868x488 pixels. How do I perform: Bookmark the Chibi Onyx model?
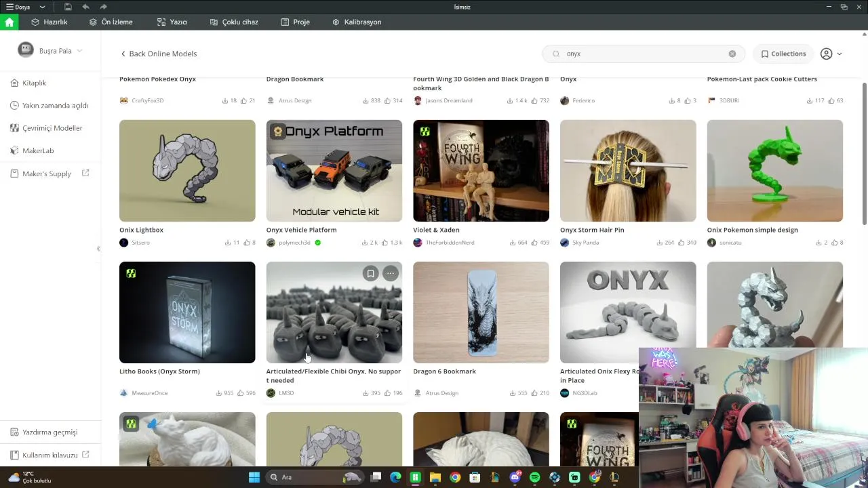pyautogui.click(x=370, y=273)
